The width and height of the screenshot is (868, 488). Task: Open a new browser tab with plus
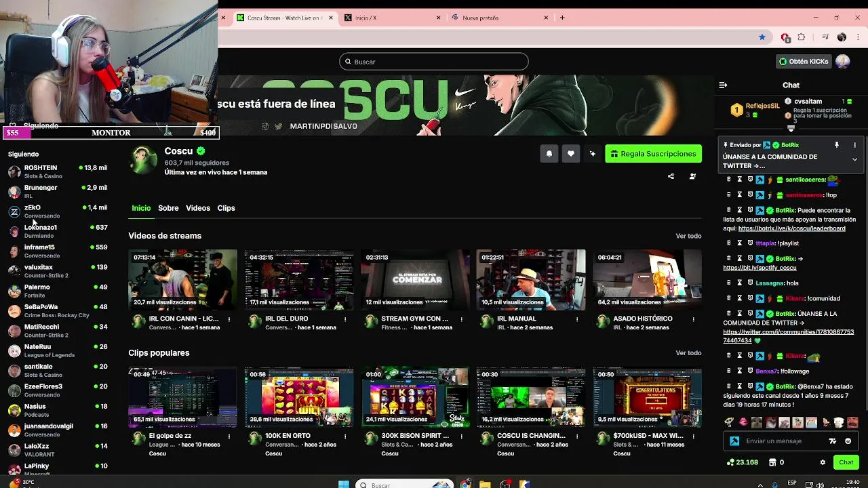pos(562,18)
